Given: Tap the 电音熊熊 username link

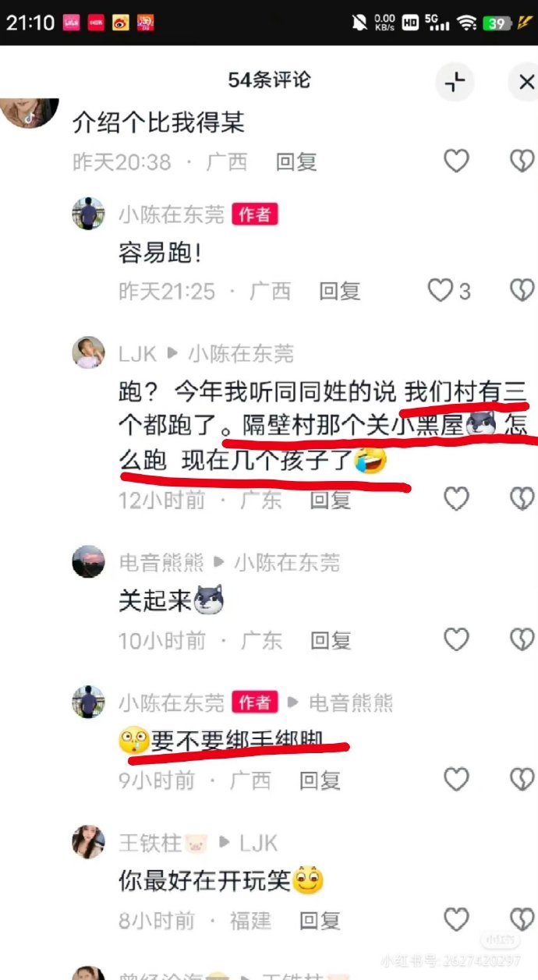Looking at the screenshot, I should (161, 562).
